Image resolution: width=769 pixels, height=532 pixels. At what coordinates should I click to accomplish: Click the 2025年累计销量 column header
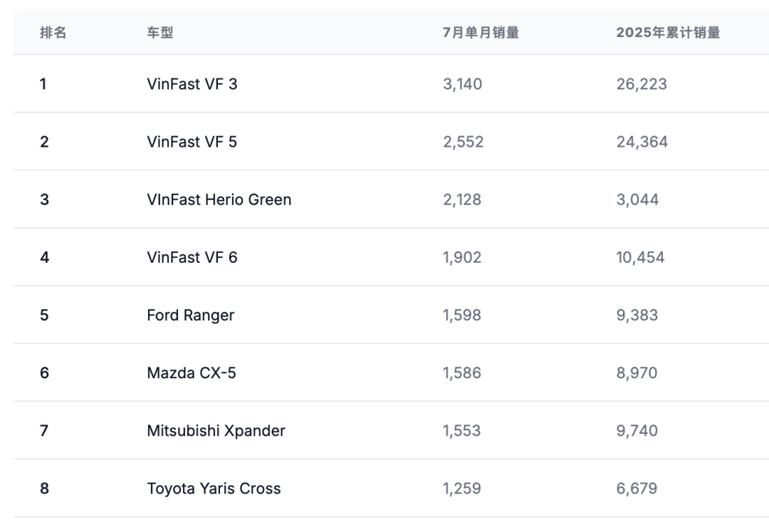coord(668,33)
